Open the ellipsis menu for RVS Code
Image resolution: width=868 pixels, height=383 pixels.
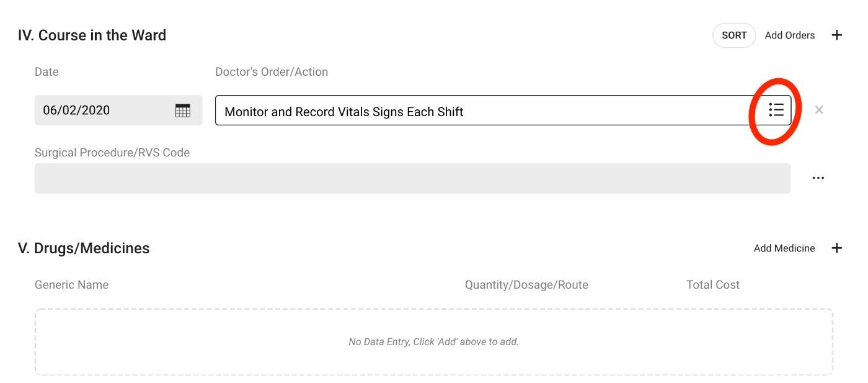tap(818, 178)
